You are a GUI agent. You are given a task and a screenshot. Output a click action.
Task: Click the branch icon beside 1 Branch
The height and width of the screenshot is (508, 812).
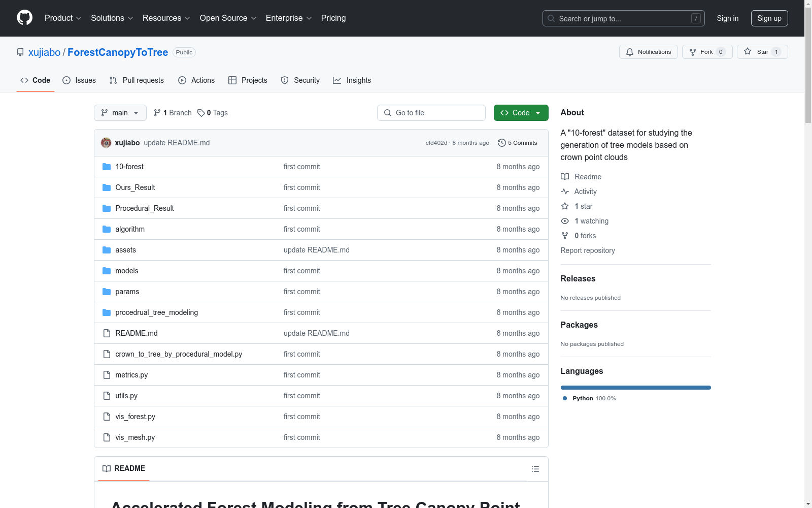coord(157,113)
